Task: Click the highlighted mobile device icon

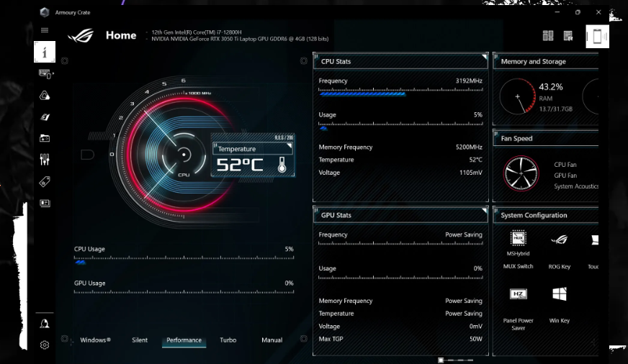Action: pyautogui.click(x=597, y=37)
